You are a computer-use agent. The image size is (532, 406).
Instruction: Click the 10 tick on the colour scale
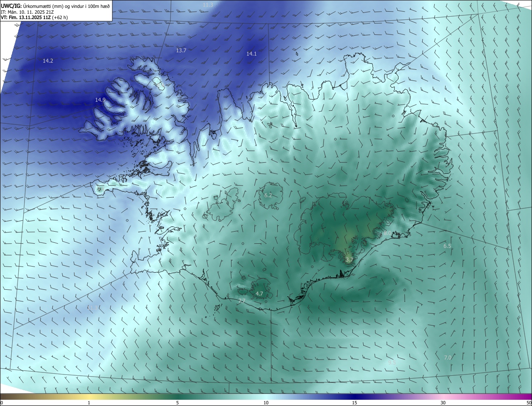click(266, 403)
